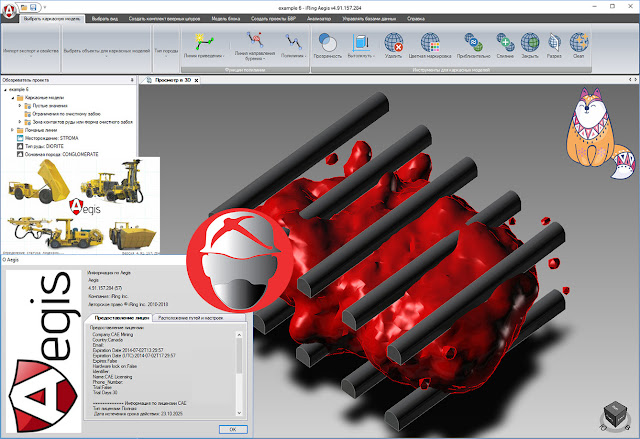Click the Приблизительно approximate globes icon
The width and height of the screenshot is (640, 439).
tap(473, 42)
